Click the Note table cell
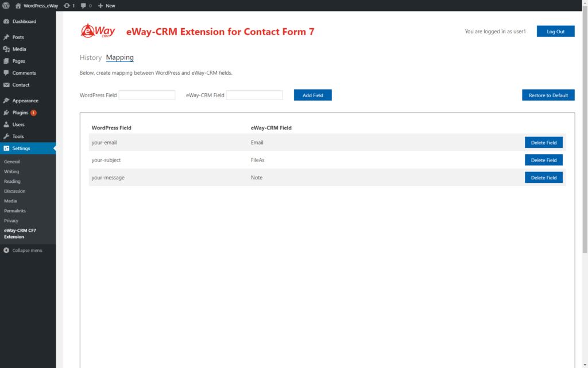Screen dimensions: 588x368 point(257,178)
